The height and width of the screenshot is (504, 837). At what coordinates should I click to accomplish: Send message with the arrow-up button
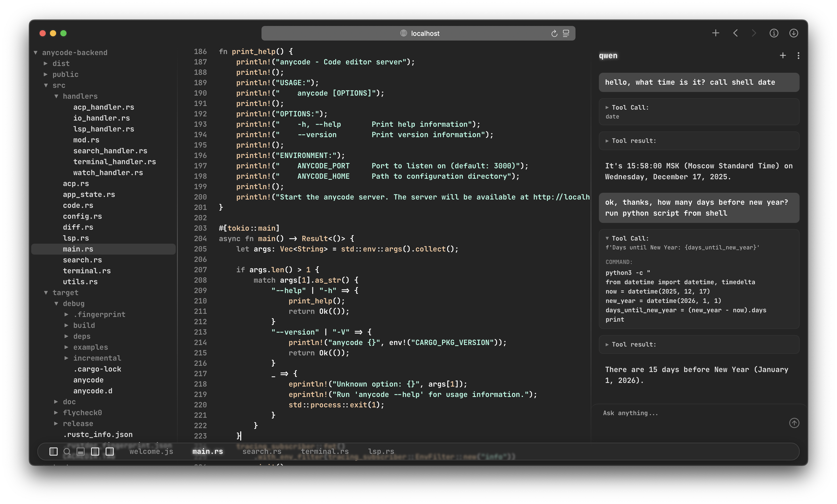point(794,423)
